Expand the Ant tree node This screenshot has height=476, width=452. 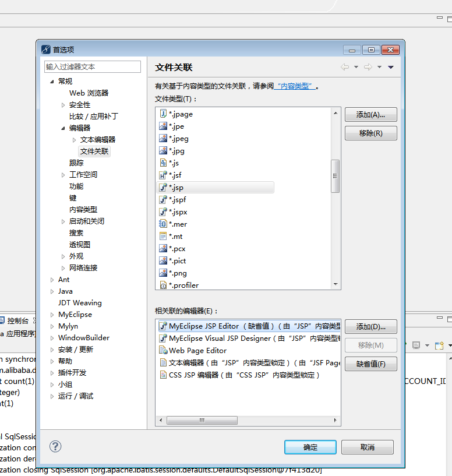(52, 280)
